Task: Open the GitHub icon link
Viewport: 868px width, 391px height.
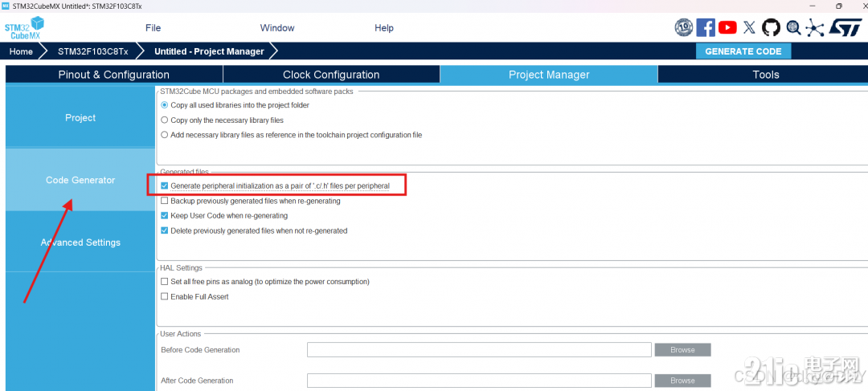Action: tap(771, 27)
